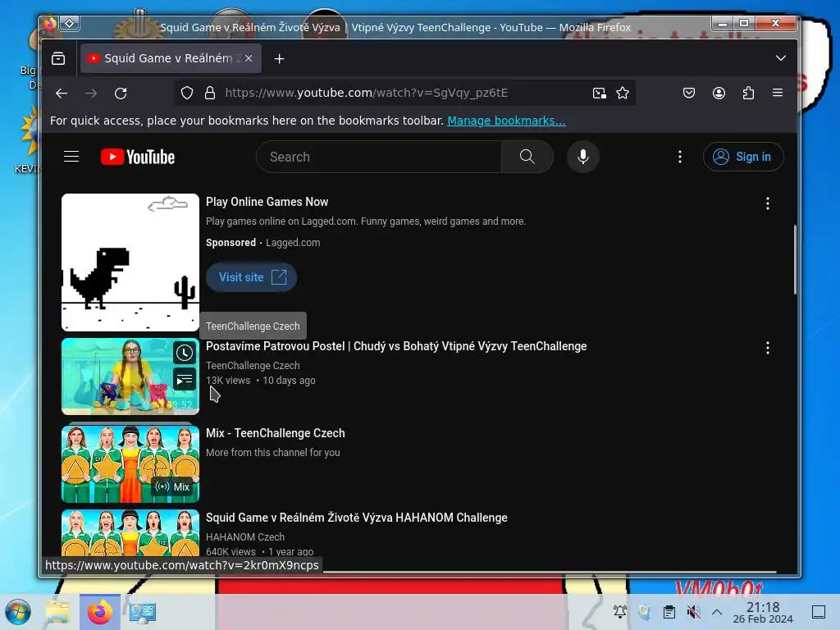Expand the list all tabs chevron

point(781,58)
